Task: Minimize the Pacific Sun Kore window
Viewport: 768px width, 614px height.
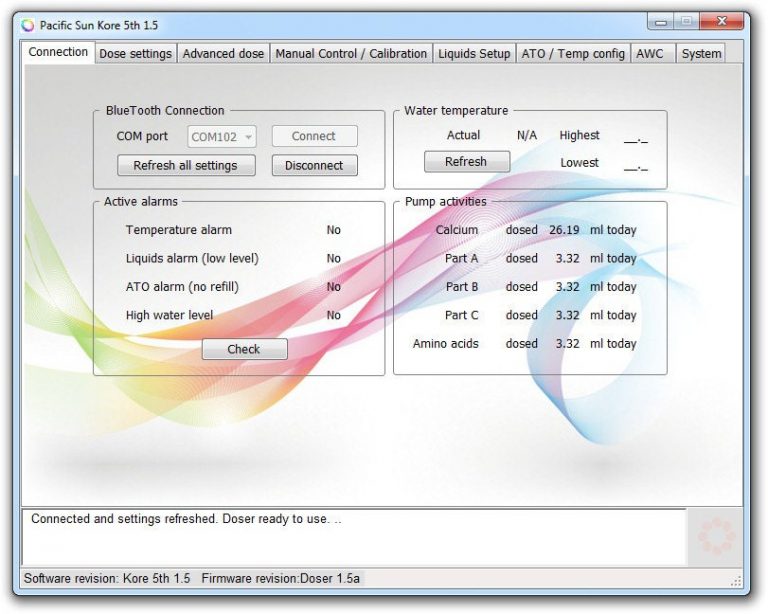Action: coord(661,21)
